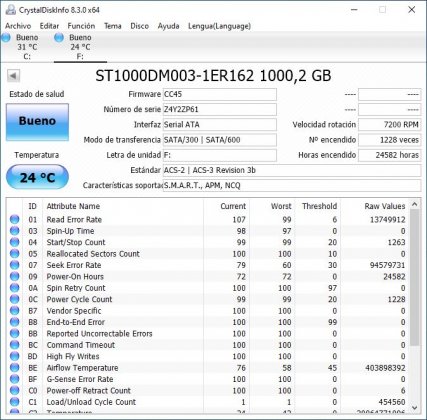Click raw value 13749912 of Read Error Rate

387,220
